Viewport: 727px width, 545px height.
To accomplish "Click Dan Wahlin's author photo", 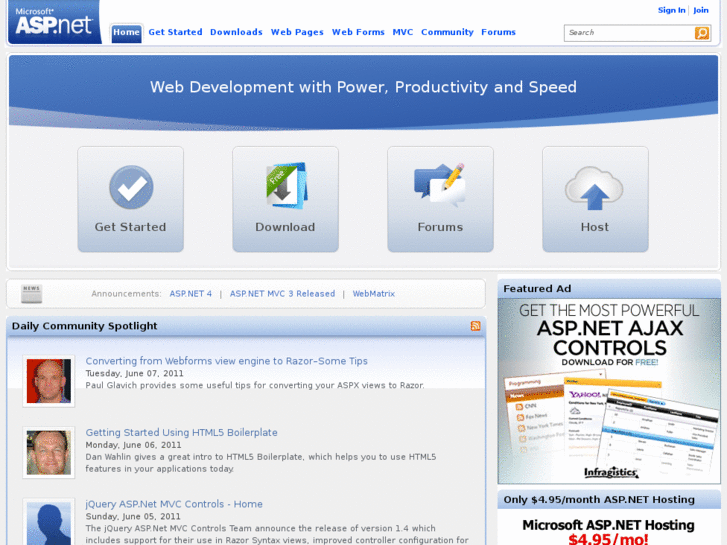I will click(49, 453).
